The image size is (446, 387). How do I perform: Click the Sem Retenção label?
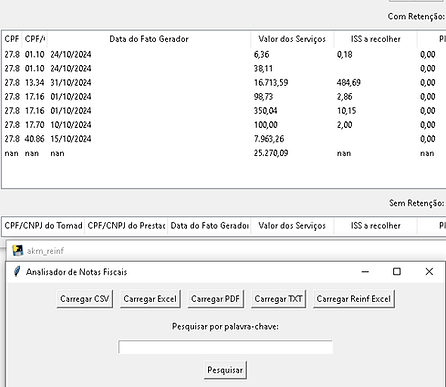point(416,203)
